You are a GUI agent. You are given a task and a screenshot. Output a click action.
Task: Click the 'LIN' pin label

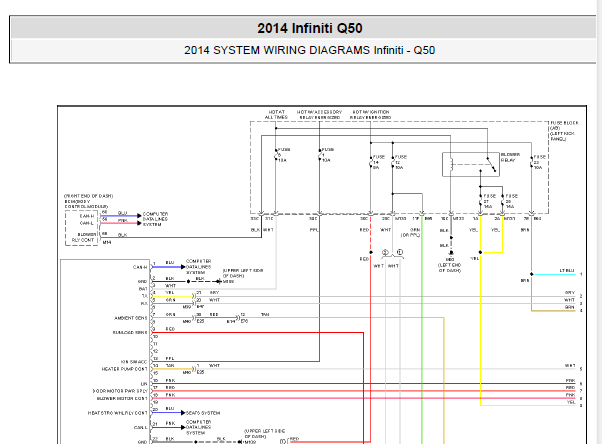pos(144,384)
